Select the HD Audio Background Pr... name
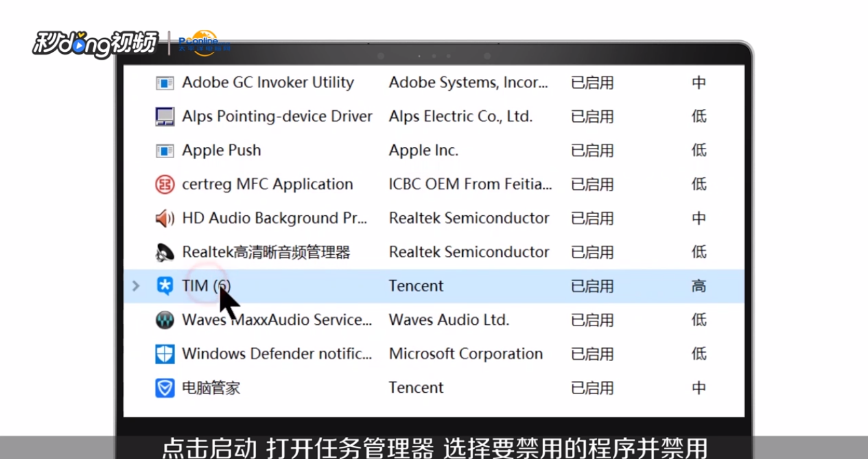Viewport: 868px width, 459px height. (x=275, y=218)
